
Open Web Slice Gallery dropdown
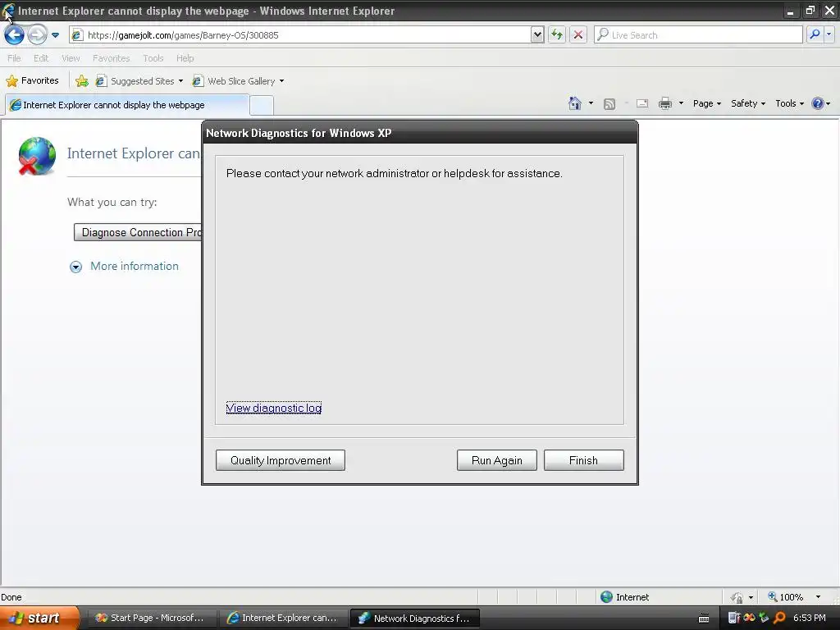(x=239, y=81)
